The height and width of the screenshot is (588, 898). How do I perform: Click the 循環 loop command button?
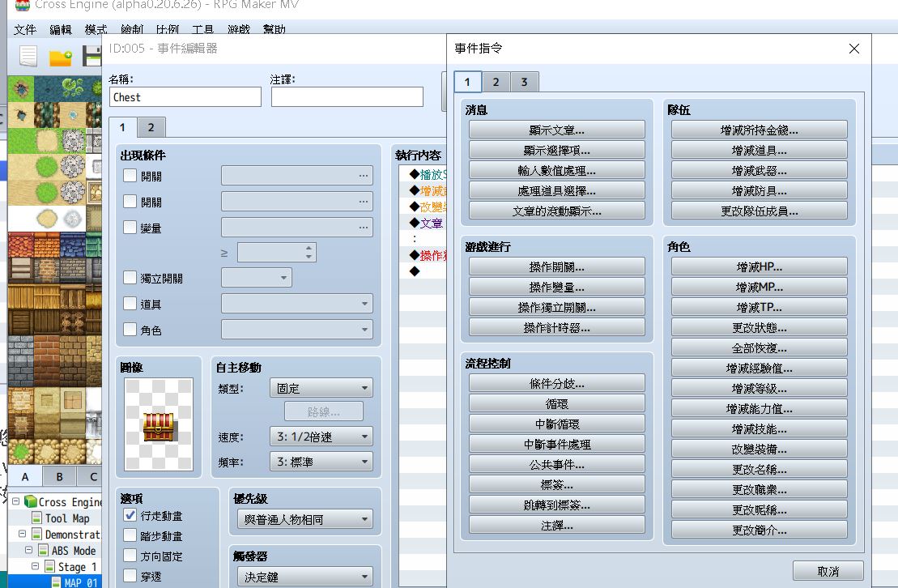point(556,404)
